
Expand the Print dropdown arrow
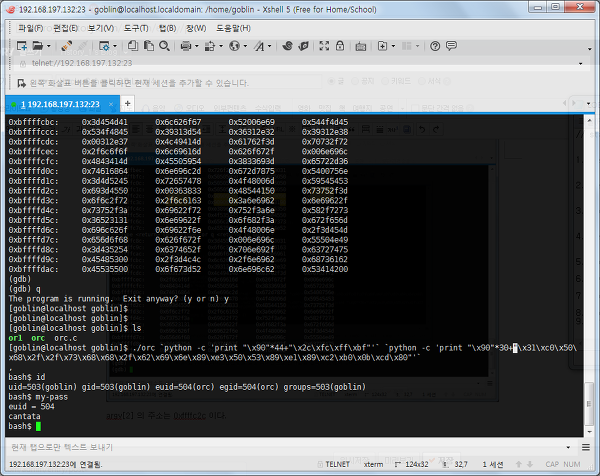pyautogui.click(x=197, y=46)
